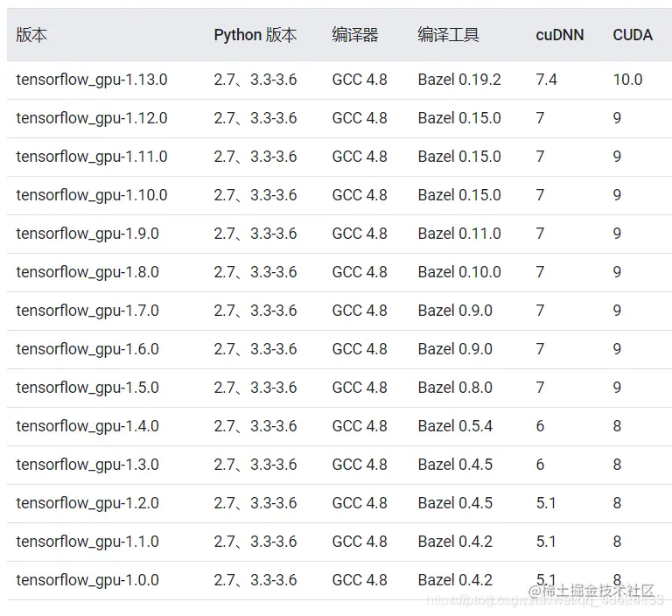Click Python 2.7、3.3-3.6 in the 1.13.0 row

(x=255, y=80)
